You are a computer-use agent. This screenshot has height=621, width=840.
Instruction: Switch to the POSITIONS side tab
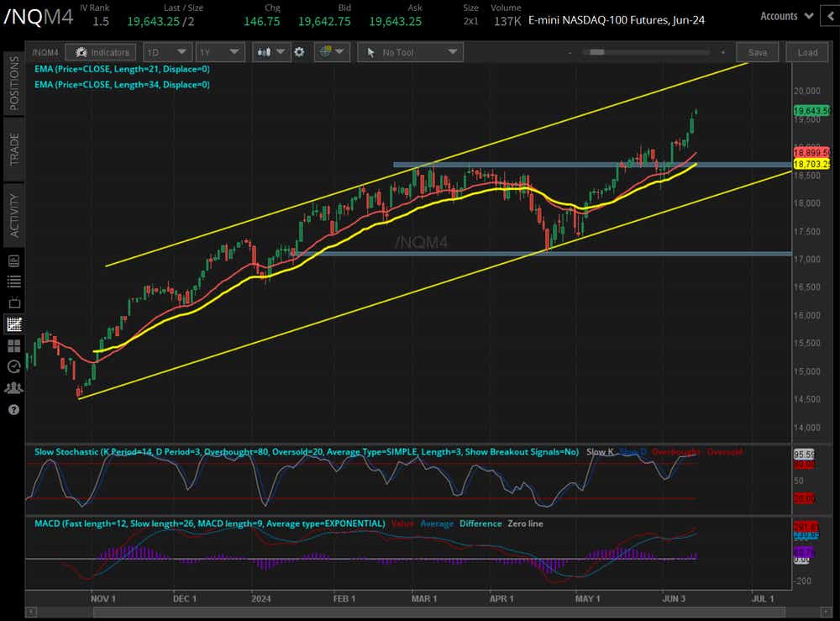tap(14, 83)
